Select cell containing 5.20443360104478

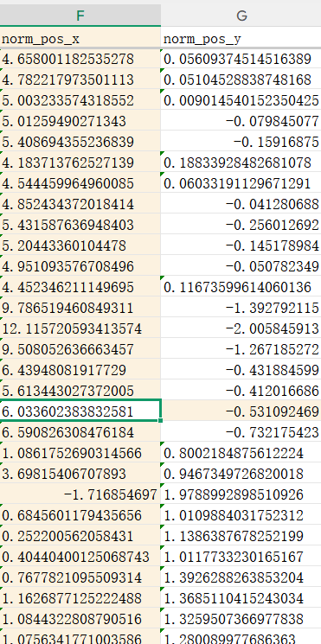coord(80,245)
